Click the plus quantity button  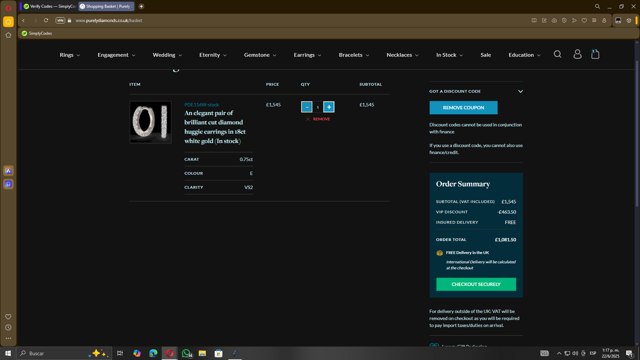[x=329, y=107]
